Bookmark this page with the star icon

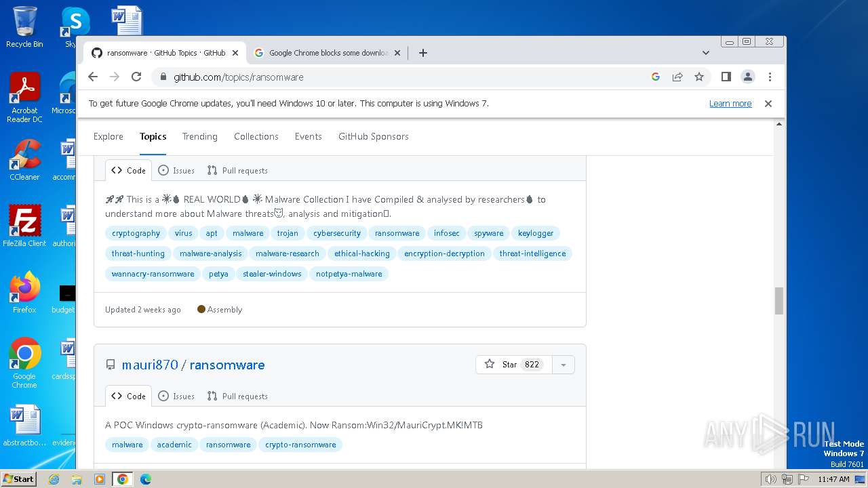click(699, 77)
